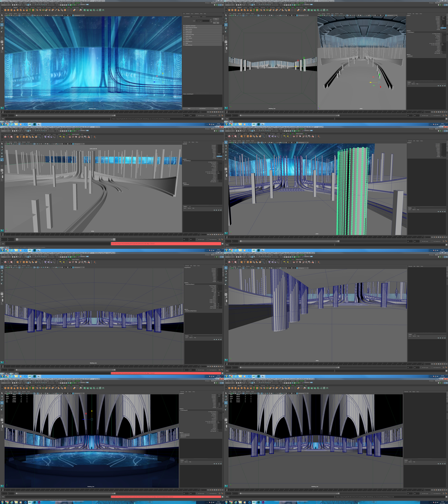This screenshot has height=504, width=448.
Task: In pCube21 Maya window, click range slider bar
Action: click(65, 115)
